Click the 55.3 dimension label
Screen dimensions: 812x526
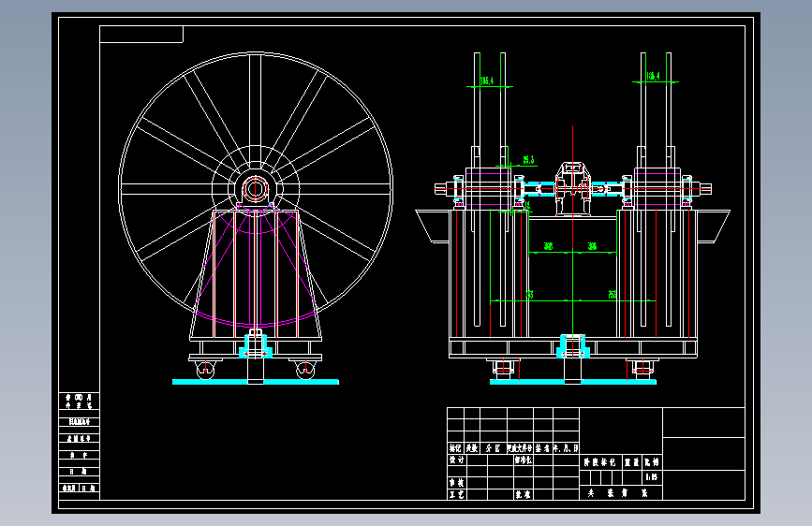[528, 160]
